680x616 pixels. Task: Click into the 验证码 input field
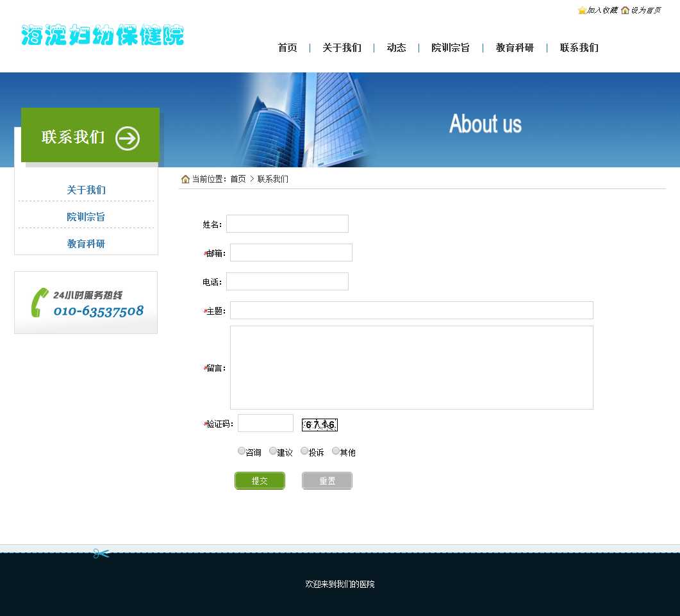click(265, 423)
